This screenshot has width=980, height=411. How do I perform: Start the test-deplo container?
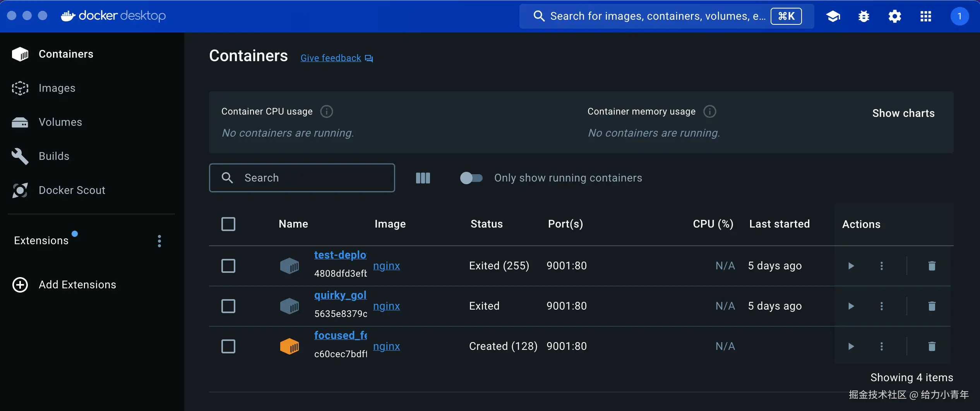pos(851,266)
